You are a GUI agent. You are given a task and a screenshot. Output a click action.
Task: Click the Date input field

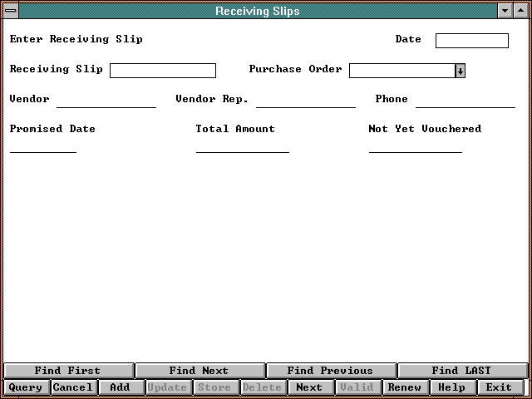tap(471, 41)
